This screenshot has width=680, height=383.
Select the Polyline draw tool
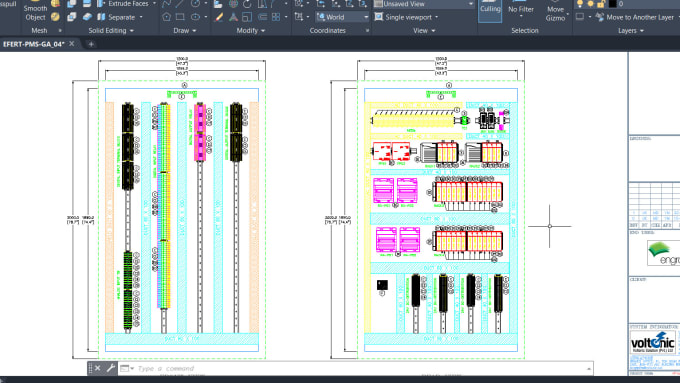tap(167, 4)
